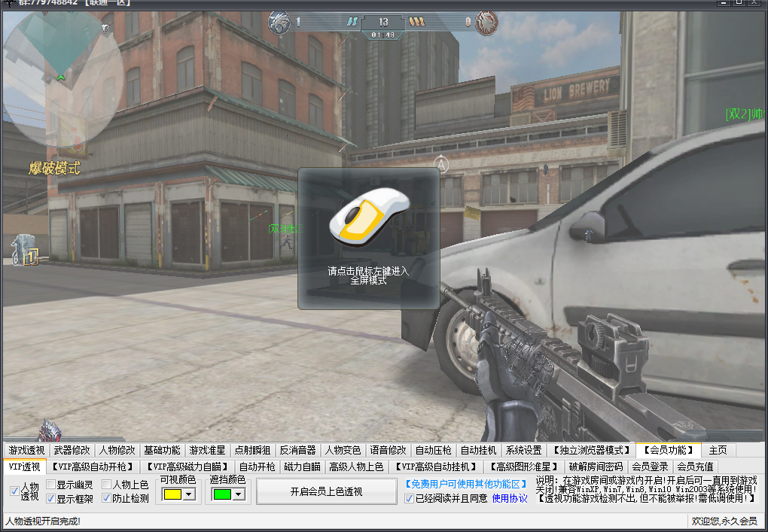Toggle the 已经阅读并且同意 agreement checkbox

409,498
